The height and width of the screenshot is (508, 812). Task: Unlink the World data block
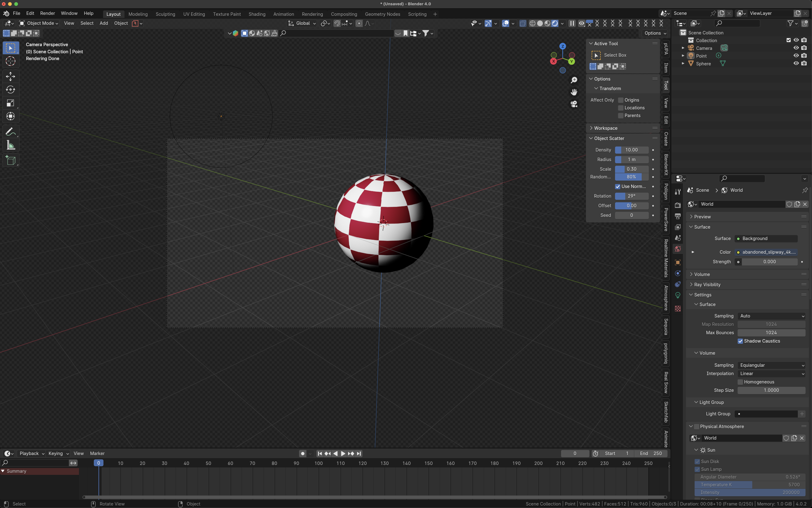805,204
